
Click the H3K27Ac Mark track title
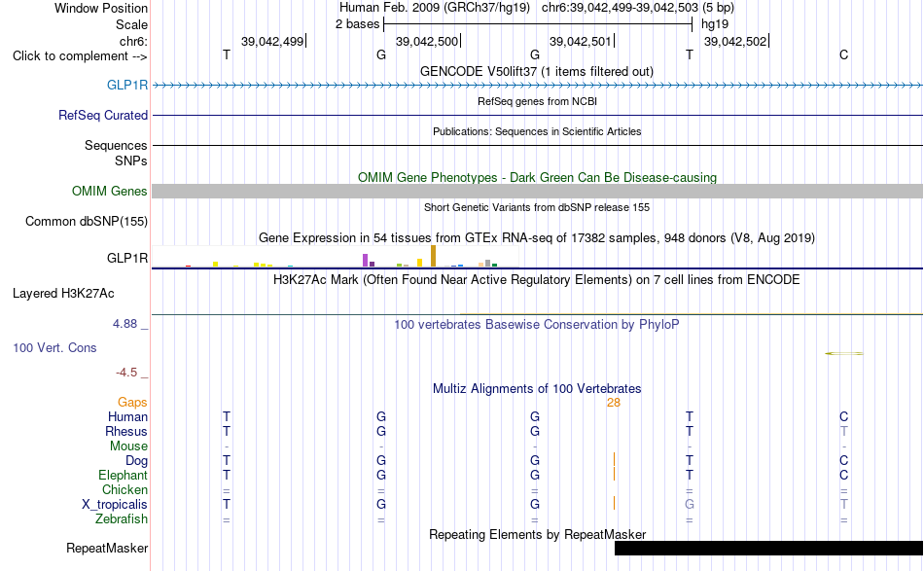coord(536,279)
